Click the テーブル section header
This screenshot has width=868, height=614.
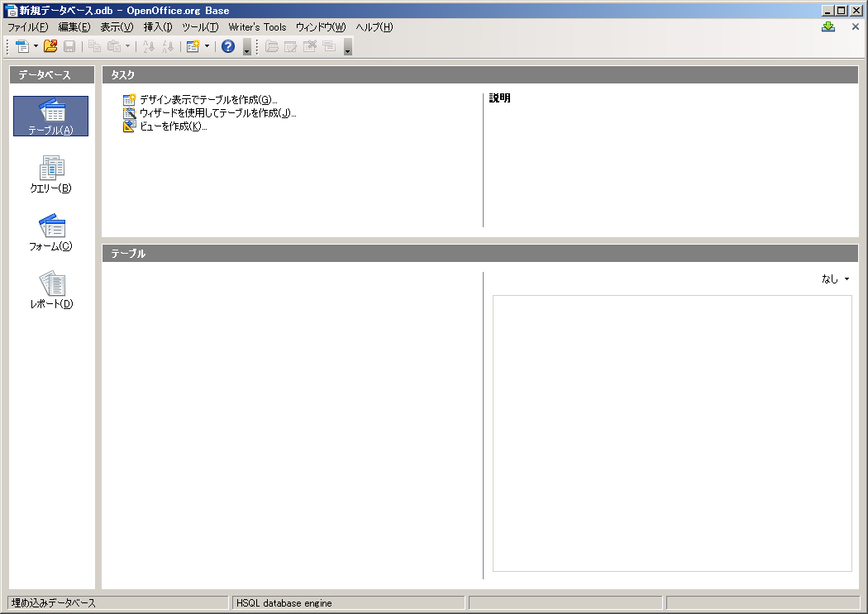480,254
